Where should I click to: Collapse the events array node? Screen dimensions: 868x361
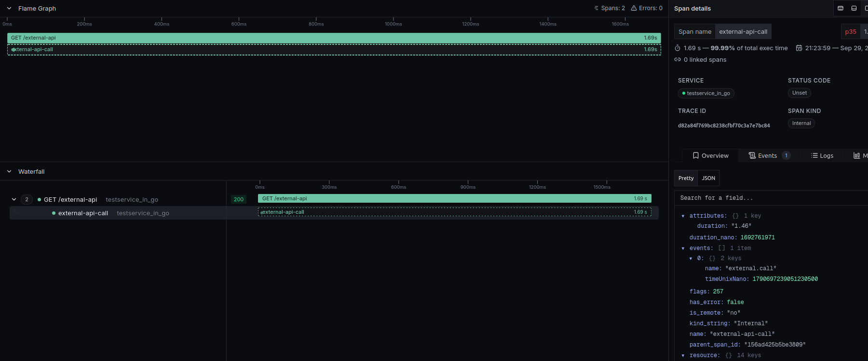[683, 249]
